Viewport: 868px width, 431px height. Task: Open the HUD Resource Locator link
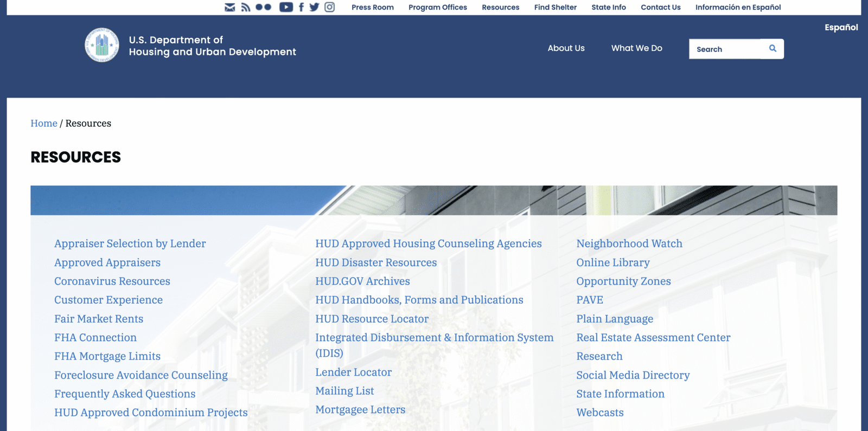click(x=372, y=319)
